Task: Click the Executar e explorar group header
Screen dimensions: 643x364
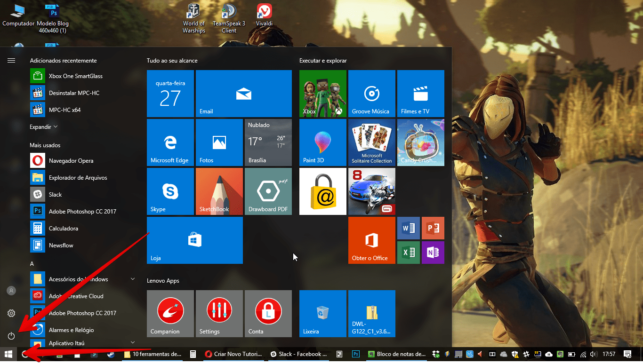Action: point(323,61)
